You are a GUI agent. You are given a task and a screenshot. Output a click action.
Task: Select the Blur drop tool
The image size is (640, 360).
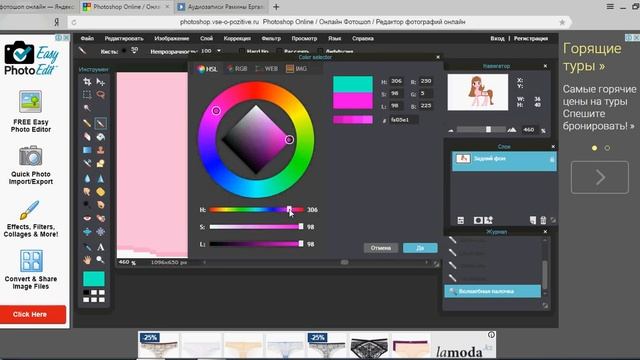click(x=87, y=178)
